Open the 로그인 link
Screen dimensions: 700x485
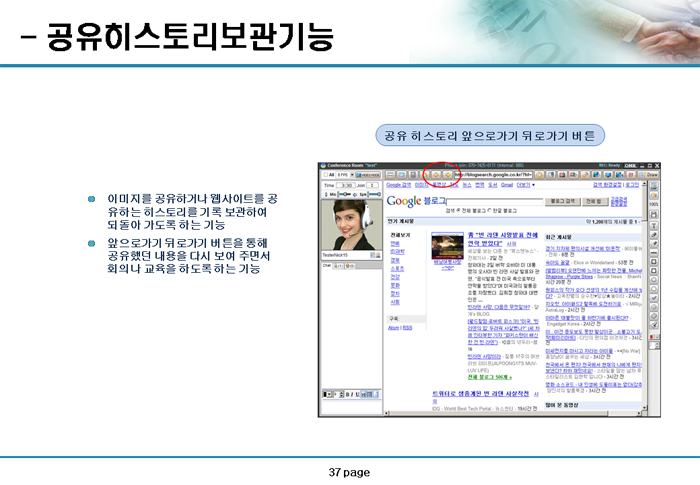(632, 185)
